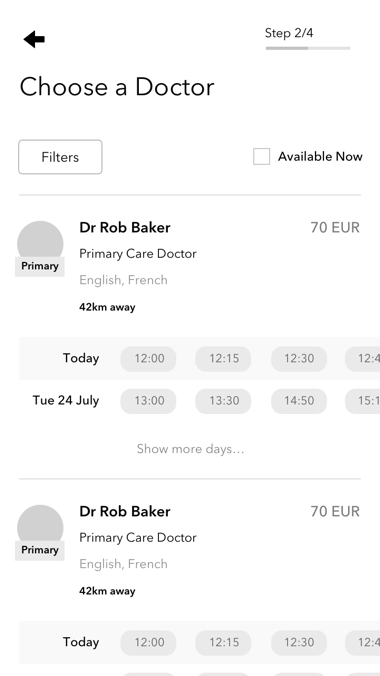Expand Show more days for first doctor
This screenshot has height=676, width=380.
click(190, 449)
